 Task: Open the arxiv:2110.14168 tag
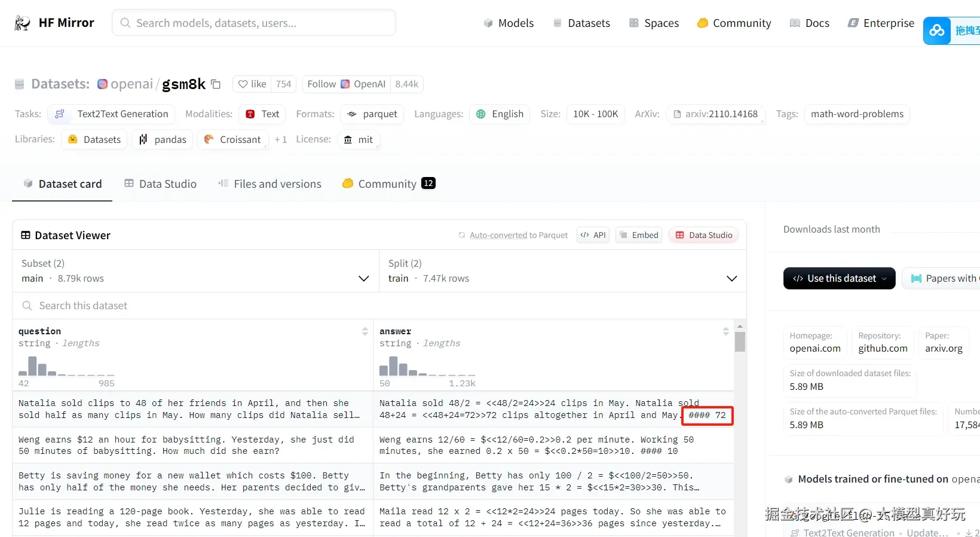[715, 114]
